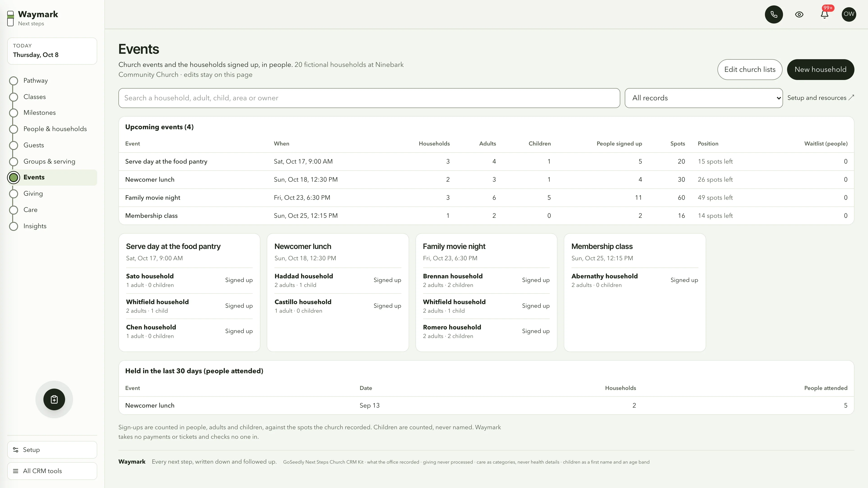Open Groups & serving page
This screenshot has width=868, height=488.
49,161
